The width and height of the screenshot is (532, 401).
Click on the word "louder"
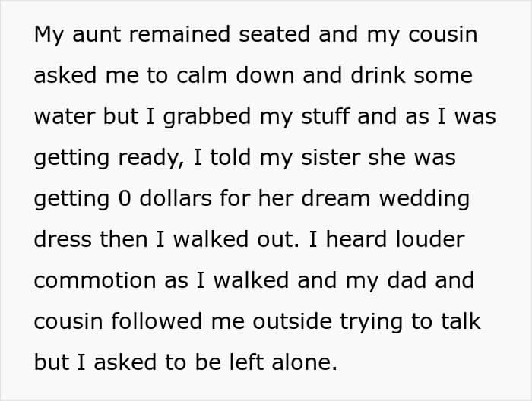tap(430, 239)
